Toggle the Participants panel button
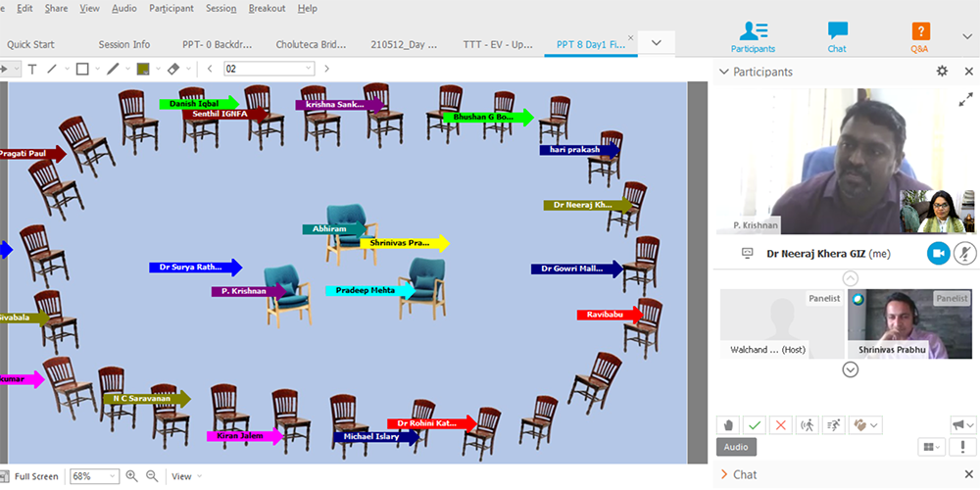Image resolution: width=980 pixels, height=490 pixels. point(753,36)
